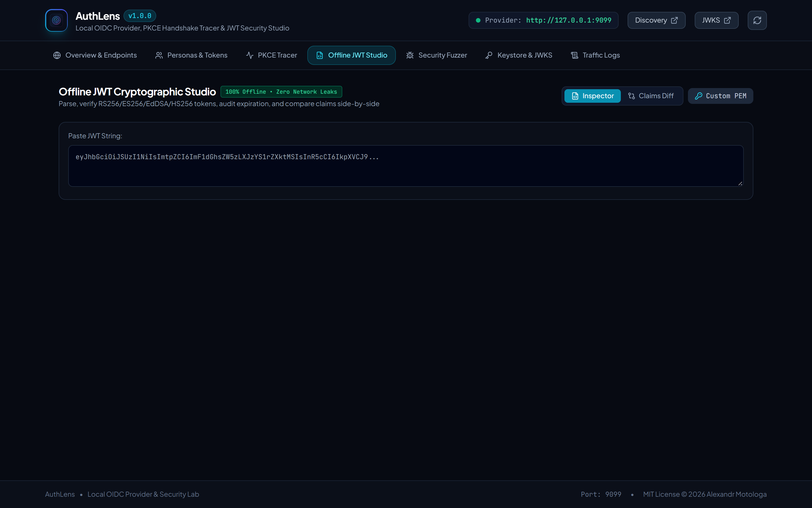Click the Port: 9099 footer text
This screenshot has height=508, width=812.
[601, 494]
